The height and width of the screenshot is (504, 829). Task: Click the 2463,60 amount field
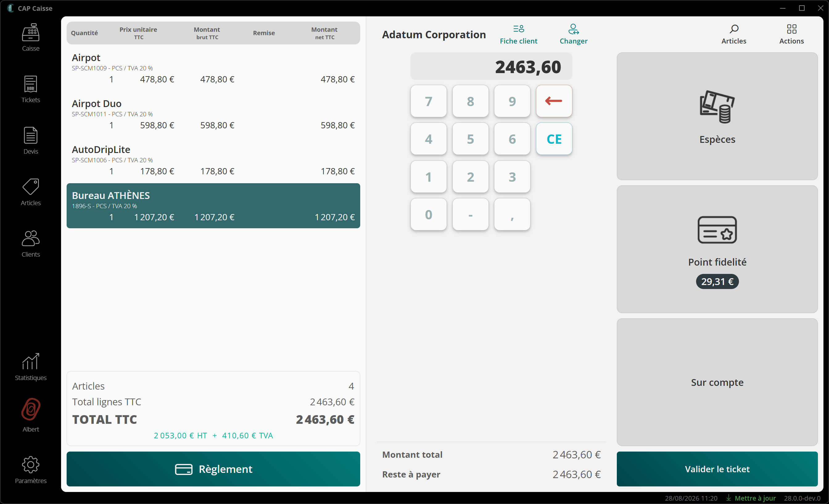point(491,66)
